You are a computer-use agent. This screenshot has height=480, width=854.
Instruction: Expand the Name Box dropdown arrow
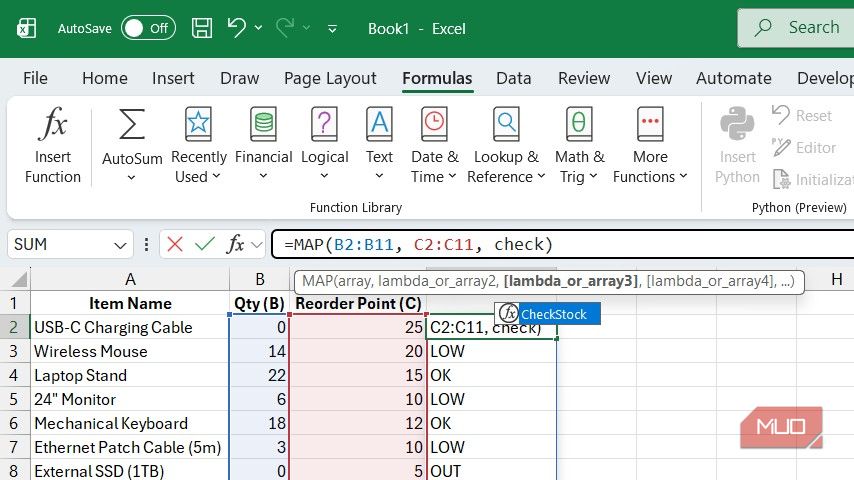pos(120,245)
